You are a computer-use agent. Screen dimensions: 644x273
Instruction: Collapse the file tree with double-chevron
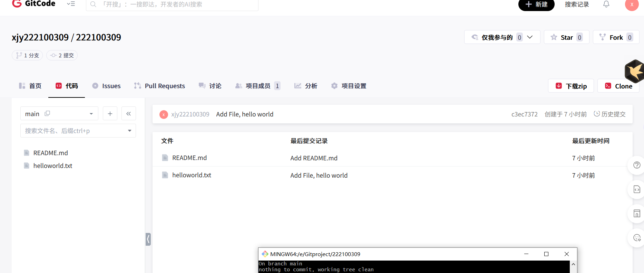[x=128, y=114]
